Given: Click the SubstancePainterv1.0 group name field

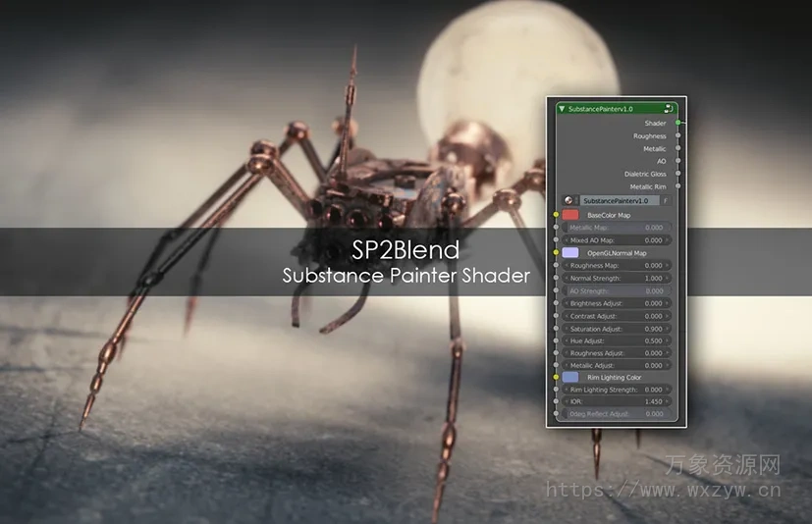Looking at the screenshot, I should pos(617,200).
